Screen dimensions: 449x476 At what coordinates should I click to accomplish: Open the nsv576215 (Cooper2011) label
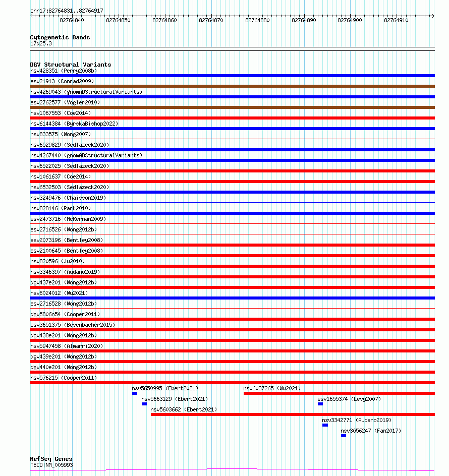(x=64, y=379)
